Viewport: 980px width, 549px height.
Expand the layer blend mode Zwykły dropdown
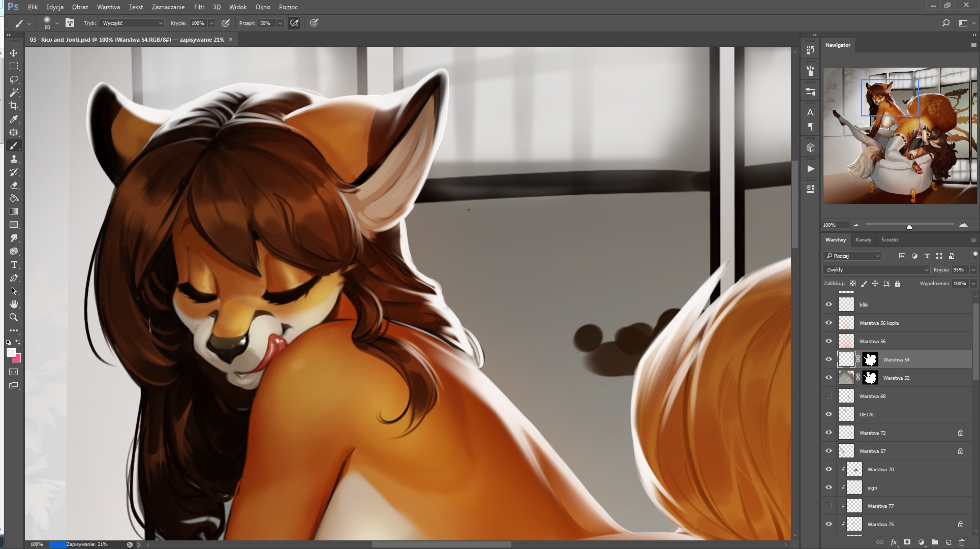876,269
